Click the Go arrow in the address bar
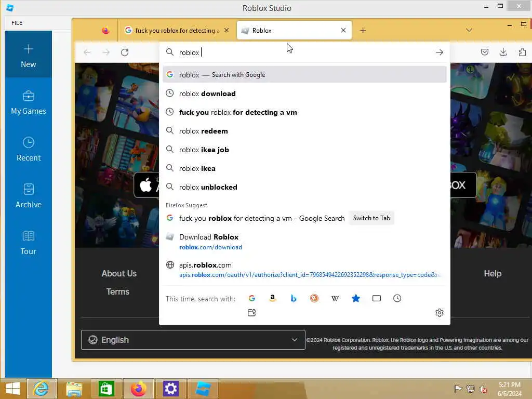 coord(440,52)
